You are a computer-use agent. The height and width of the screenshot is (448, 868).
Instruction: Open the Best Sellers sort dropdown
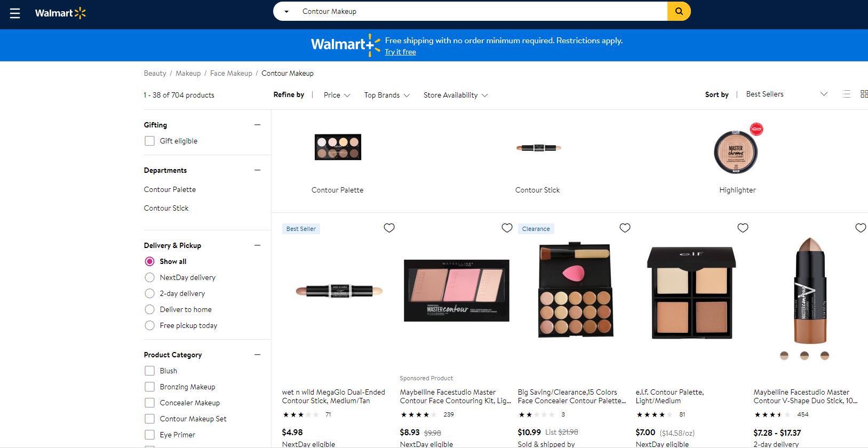tap(786, 94)
